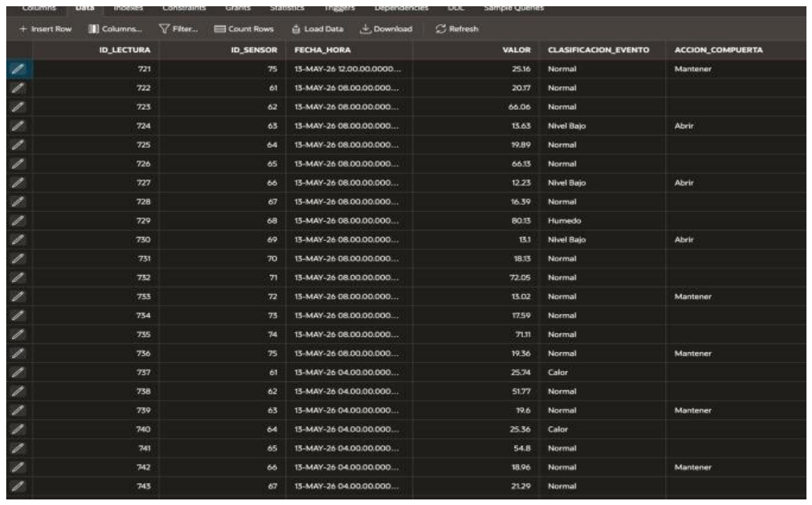Select ID_SENSOR cell 74

[223, 335]
